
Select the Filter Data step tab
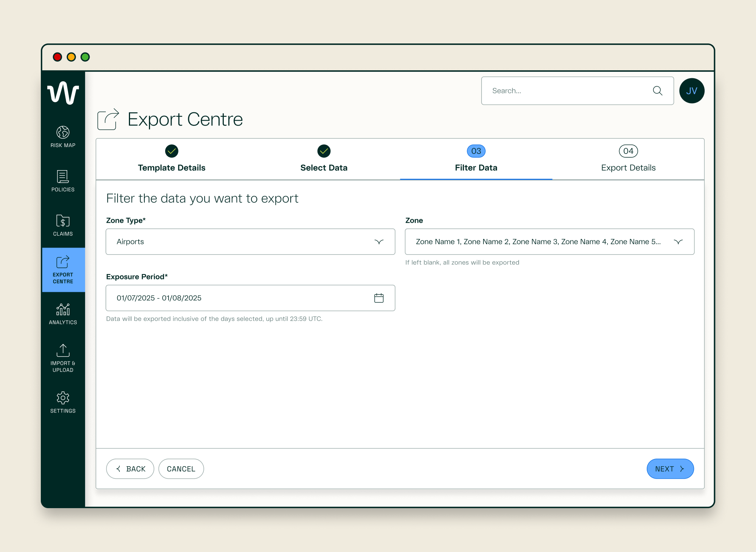tap(476, 159)
